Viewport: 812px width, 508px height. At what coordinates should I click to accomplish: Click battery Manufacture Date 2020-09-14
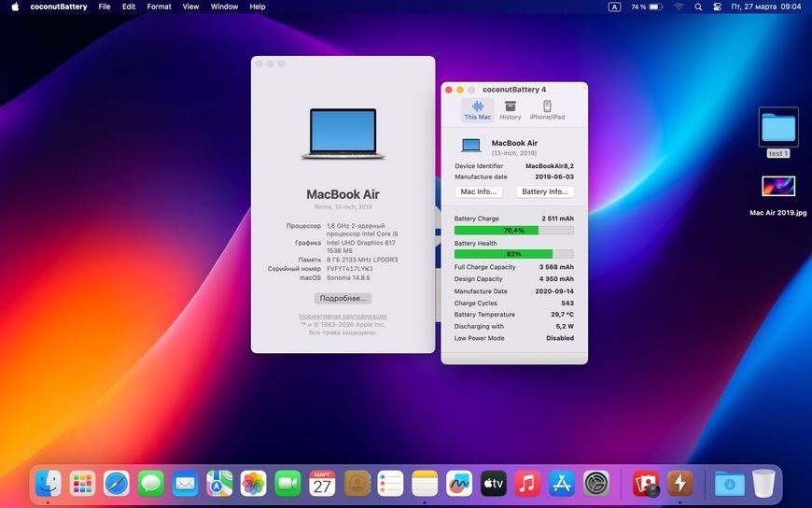coord(554,291)
